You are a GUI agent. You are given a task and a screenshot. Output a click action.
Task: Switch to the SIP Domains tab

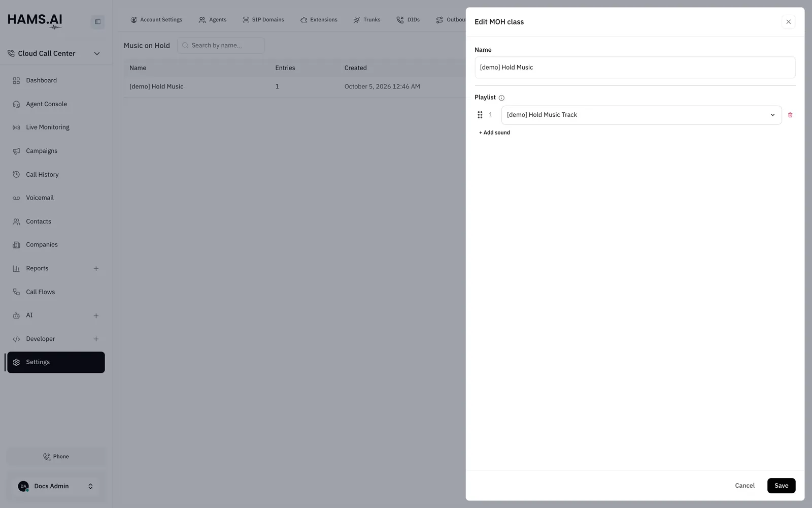click(x=263, y=20)
